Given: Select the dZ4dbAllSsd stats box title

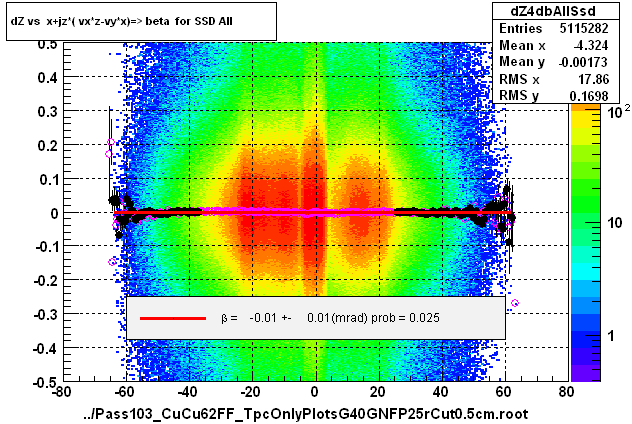Looking at the screenshot, I should 553,11.
